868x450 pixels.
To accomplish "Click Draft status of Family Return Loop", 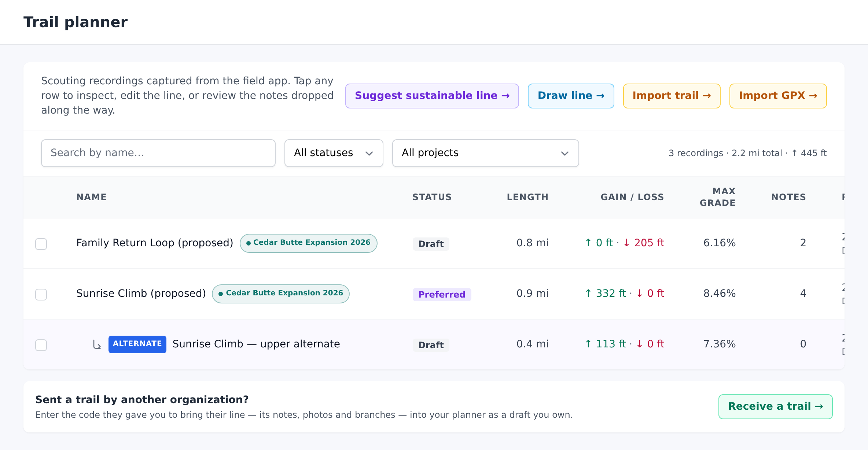I will pyautogui.click(x=431, y=244).
